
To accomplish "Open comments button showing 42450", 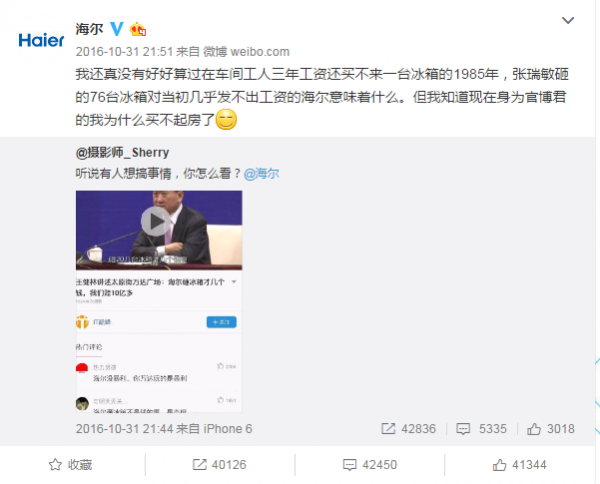I will pos(370,464).
